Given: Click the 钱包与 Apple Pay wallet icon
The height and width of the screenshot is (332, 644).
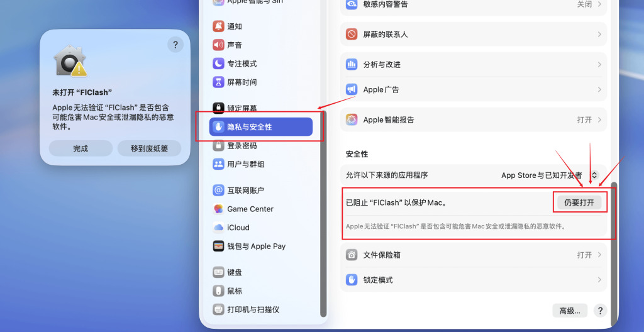Looking at the screenshot, I should (x=218, y=246).
